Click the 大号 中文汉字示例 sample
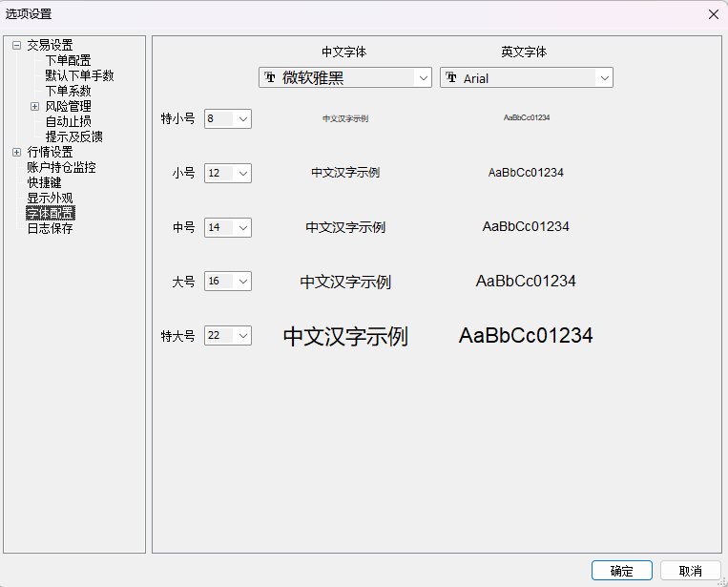Image resolution: width=728 pixels, height=587 pixels. point(345,282)
